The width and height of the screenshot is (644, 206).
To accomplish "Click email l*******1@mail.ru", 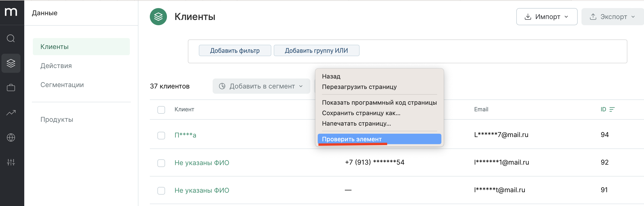I will tap(502, 162).
